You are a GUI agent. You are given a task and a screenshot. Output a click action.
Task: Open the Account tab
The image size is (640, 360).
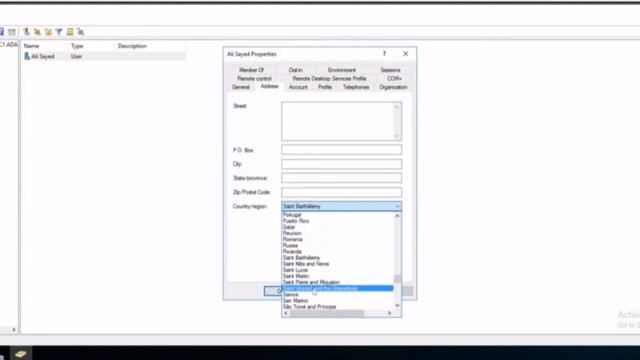298,87
